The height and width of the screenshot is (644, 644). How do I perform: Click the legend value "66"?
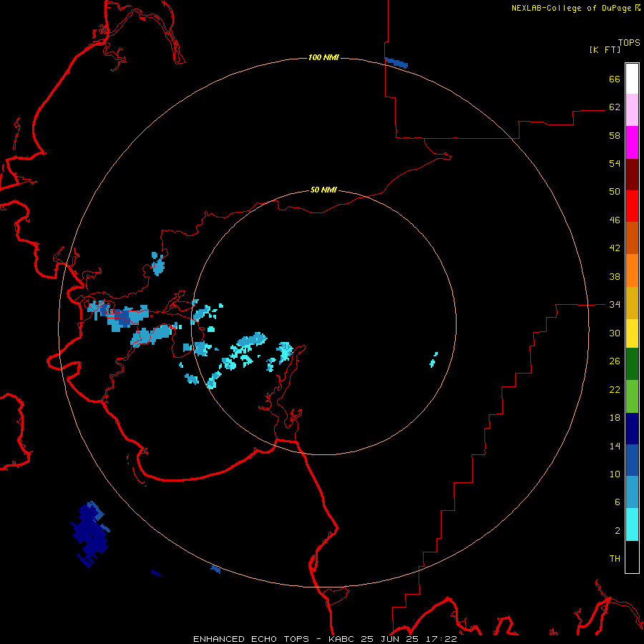pyautogui.click(x=615, y=79)
